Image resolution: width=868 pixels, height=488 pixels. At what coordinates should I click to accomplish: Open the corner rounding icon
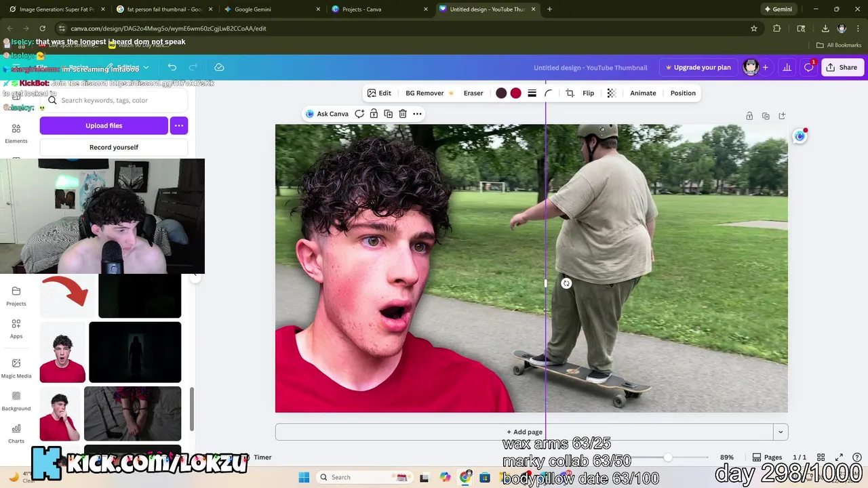(x=549, y=93)
